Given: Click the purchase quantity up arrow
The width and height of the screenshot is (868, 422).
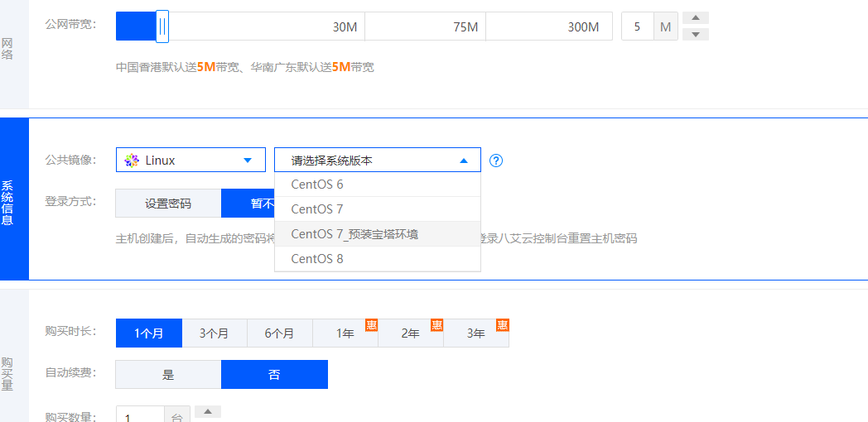Looking at the screenshot, I should coord(208,411).
